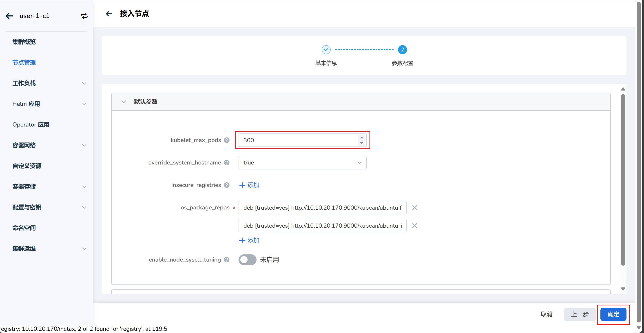Click the page scrollbar down arrow at bottom right
The image size is (644, 333).
pyautogui.click(x=639, y=328)
